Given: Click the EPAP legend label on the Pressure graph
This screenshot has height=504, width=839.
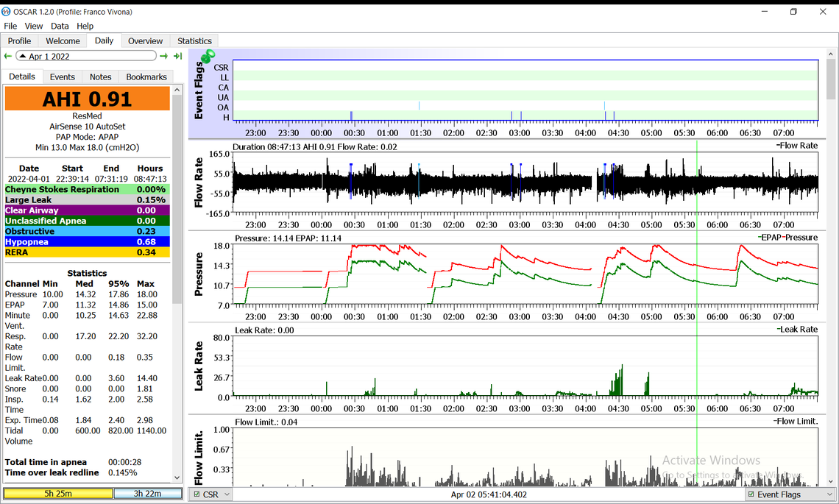Looking at the screenshot, I should pyautogui.click(x=771, y=237).
